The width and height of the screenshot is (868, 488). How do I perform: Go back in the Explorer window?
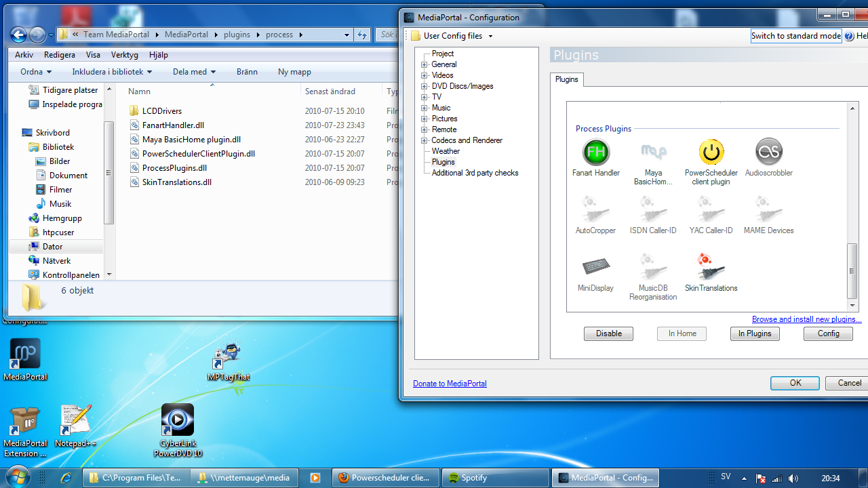(x=19, y=35)
